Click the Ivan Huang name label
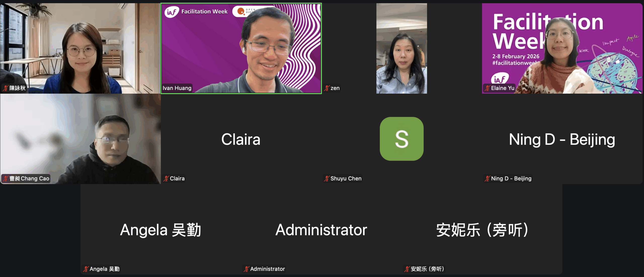Viewport: 644px width, 277px height. (177, 88)
